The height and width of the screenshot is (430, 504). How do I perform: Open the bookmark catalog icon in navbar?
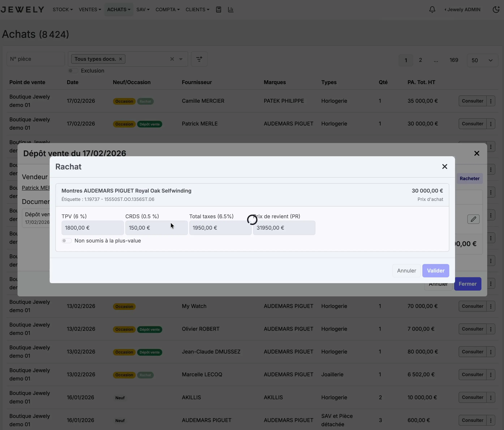(218, 10)
